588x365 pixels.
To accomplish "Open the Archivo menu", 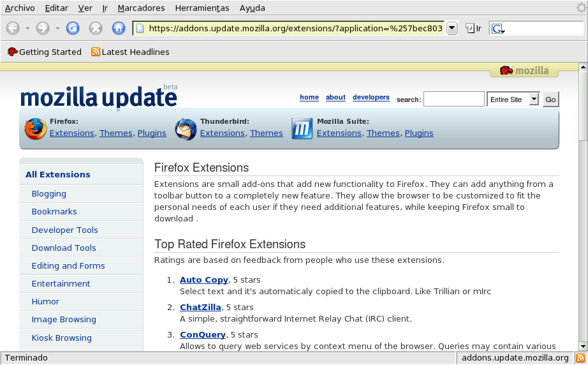I will (20, 8).
